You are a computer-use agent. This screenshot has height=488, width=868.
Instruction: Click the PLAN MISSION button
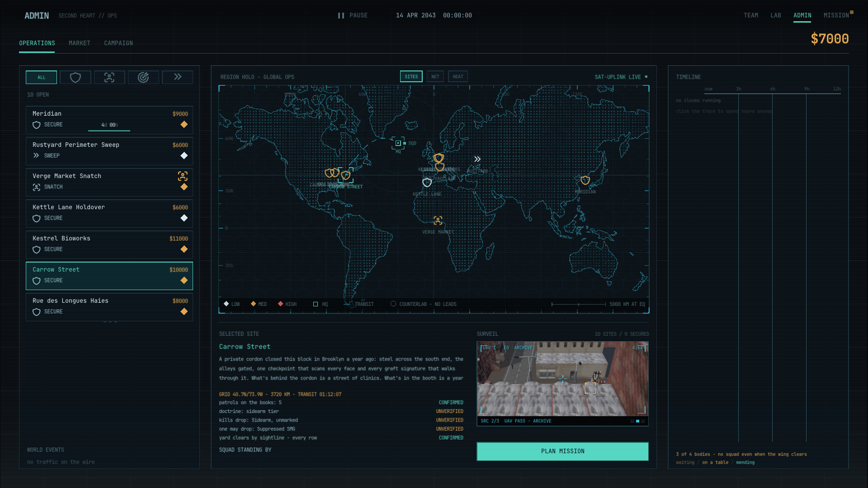coord(562,451)
